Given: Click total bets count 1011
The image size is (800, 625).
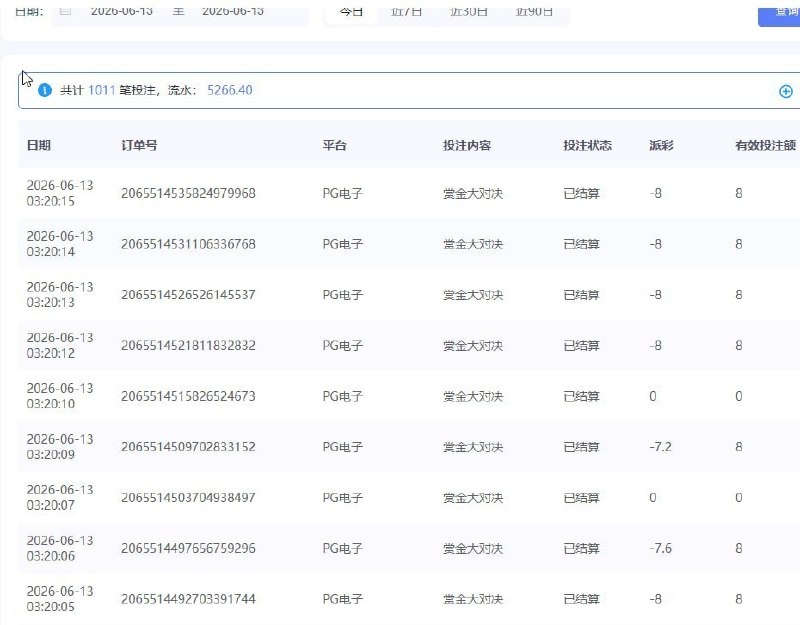Looking at the screenshot, I should coord(102,90).
